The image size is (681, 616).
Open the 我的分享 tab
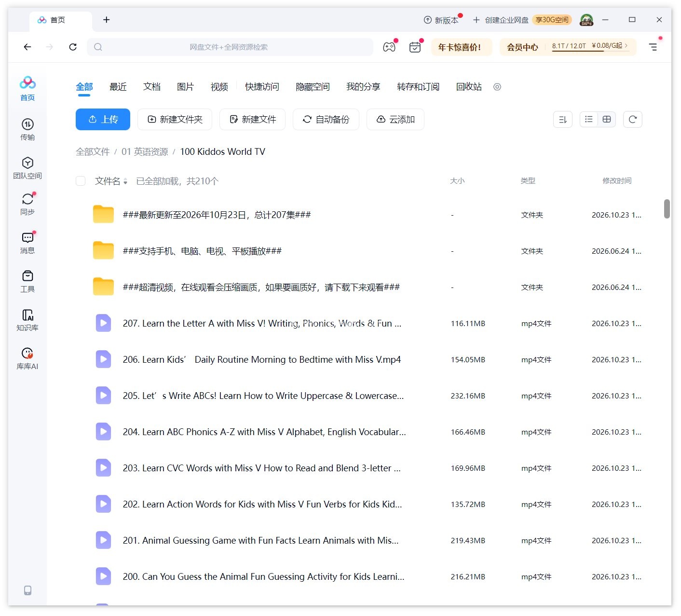point(363,87)
